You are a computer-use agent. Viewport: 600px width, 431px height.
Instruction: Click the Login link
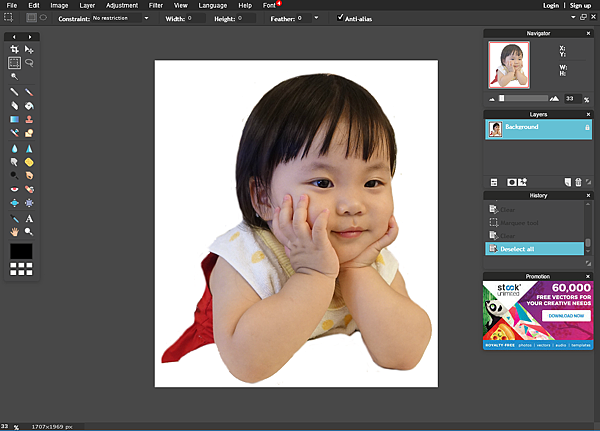tap(551, 5)
